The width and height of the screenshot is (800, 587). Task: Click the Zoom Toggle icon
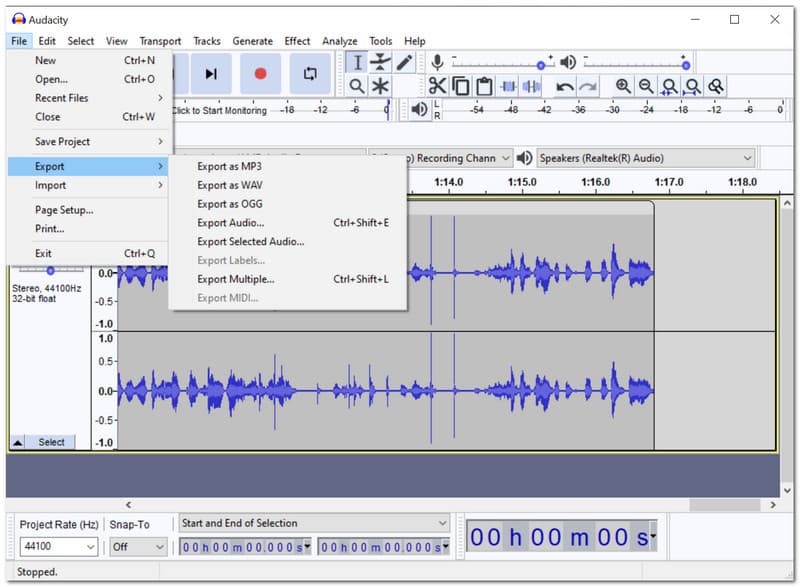point(716,86)
